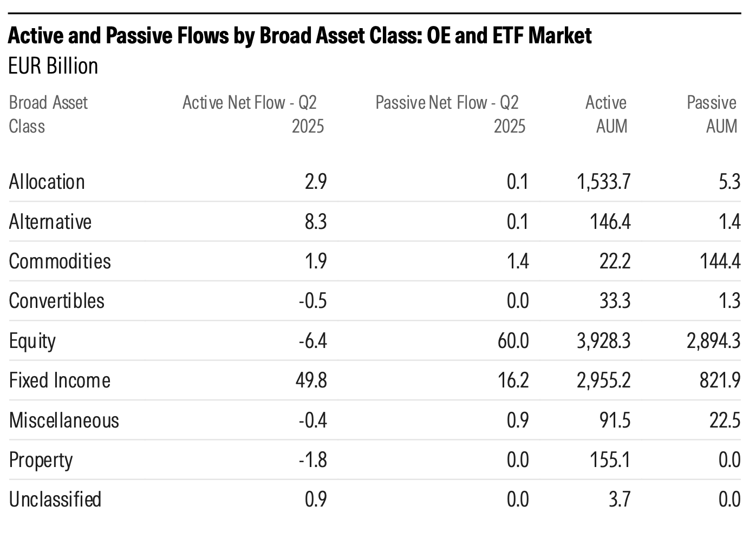Select the Equity row label
Image resolution: width=756 pixels, height=552 pixels.
(32, 341)
